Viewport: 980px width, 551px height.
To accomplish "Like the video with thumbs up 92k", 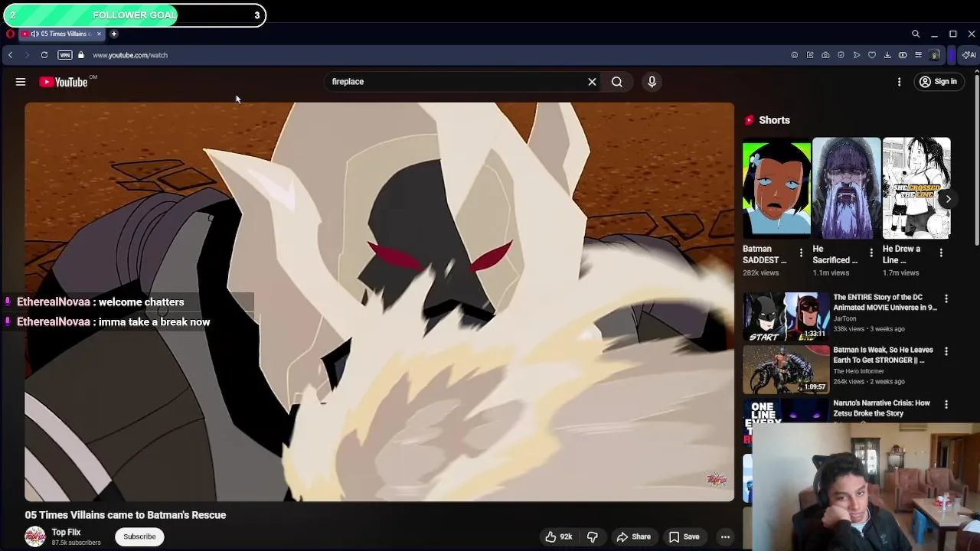I will tap(558, 537).
